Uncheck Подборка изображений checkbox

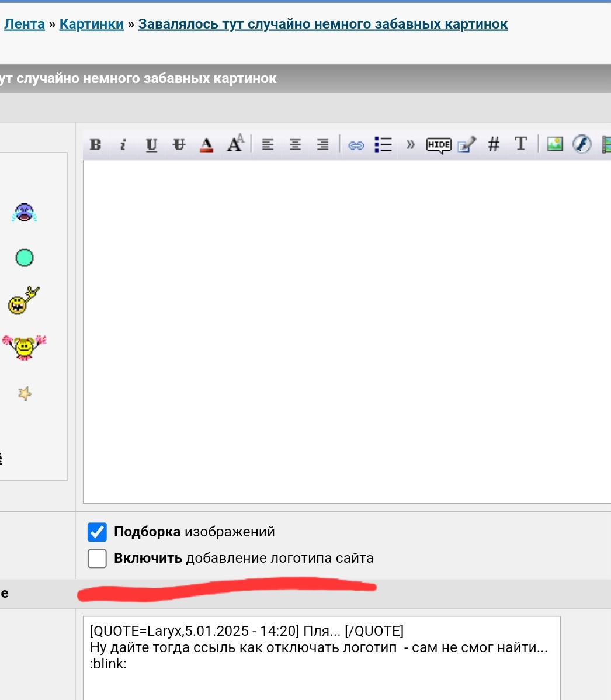[97, 532]
